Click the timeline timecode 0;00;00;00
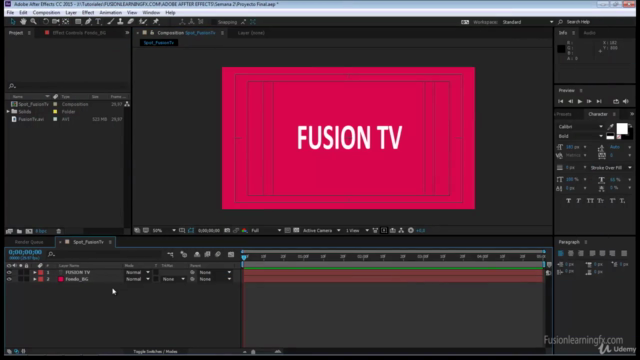The image size is (640, 360). 25,252
